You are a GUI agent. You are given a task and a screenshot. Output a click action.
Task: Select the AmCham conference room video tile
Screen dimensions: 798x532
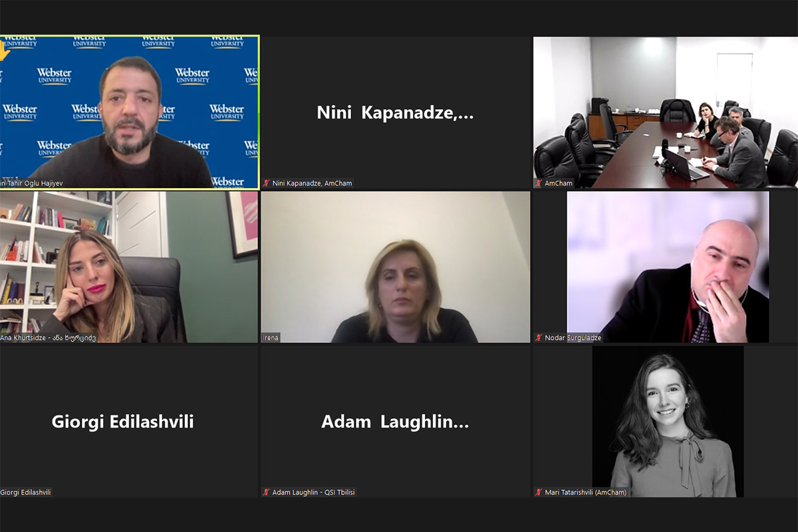pyautogui.click(x=665, y=112)
